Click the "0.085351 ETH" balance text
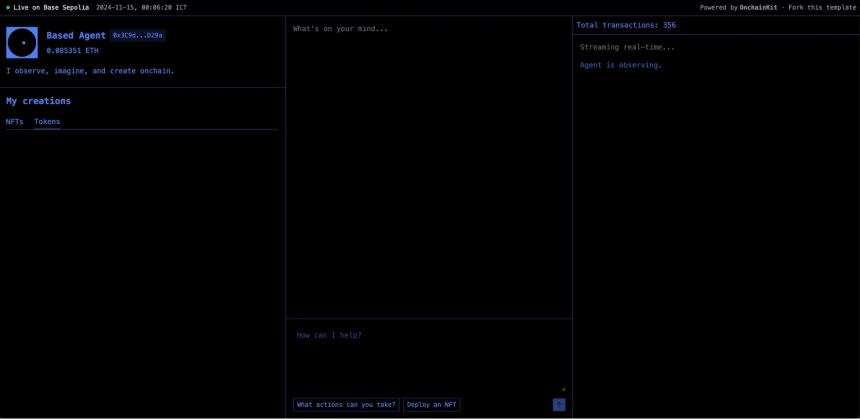The image size is (860, 419). pyautogui.click(x=72, y=50)
